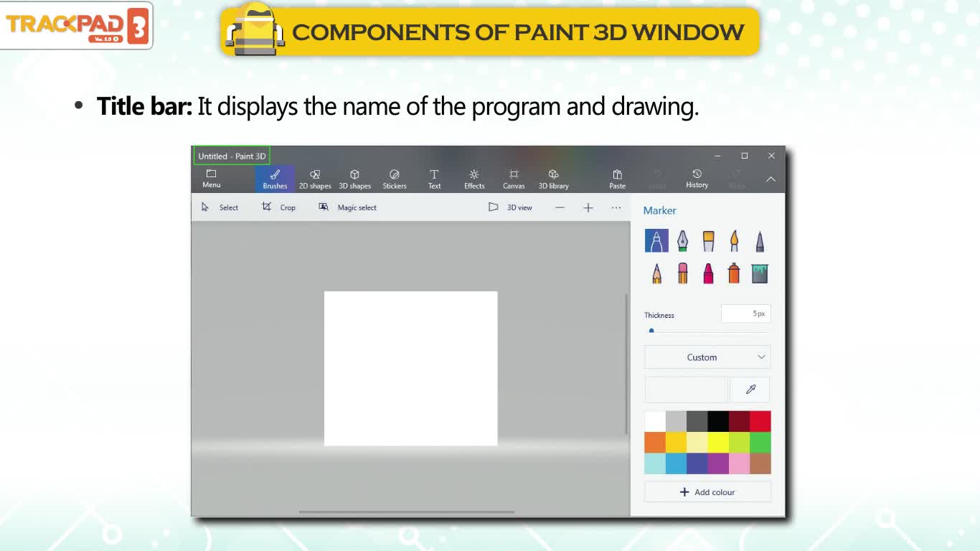
Task: Pick the green colour swatch
Action: [760, 442]
